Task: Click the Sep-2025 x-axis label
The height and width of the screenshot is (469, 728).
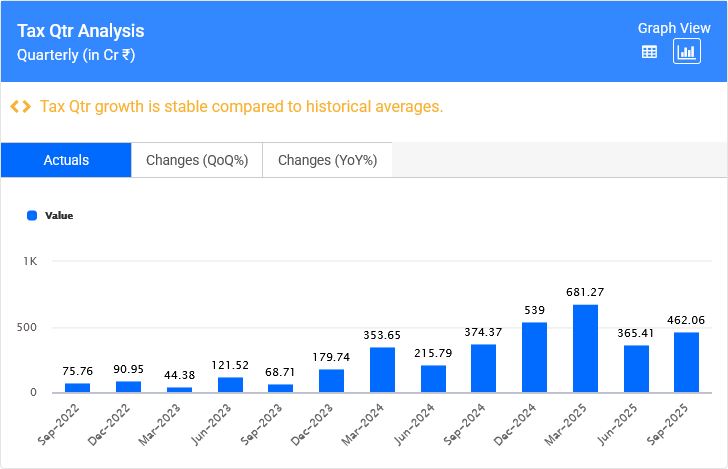Action: click(667, 425)
